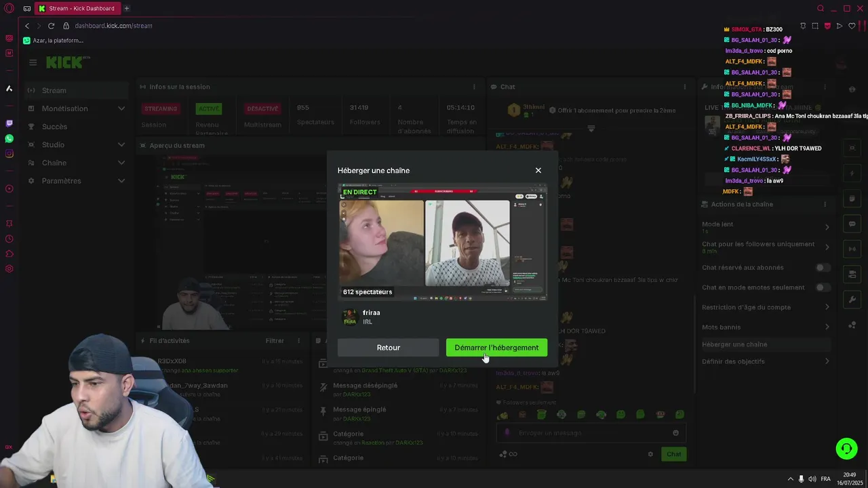Click the tray microphone icon
868x488 pixels.
tap(801, 479)
